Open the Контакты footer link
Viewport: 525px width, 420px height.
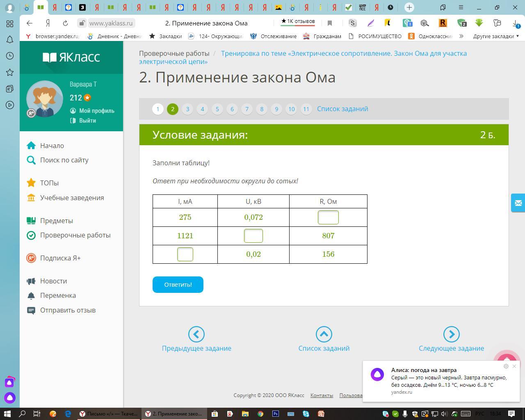tap(322, 395)
